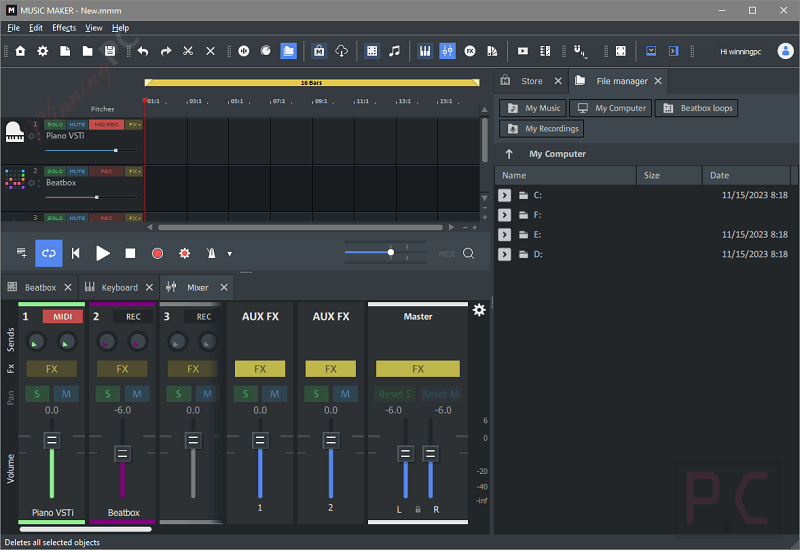Click the My Music button
The width and height of the screenshot is (800, 550).
pos(533,108)
